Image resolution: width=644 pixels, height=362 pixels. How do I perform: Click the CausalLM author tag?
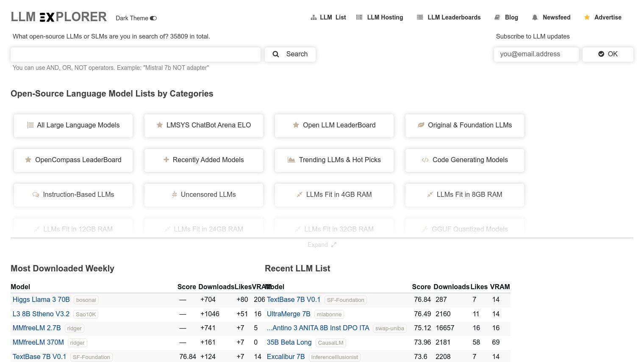tap(330, 343)
